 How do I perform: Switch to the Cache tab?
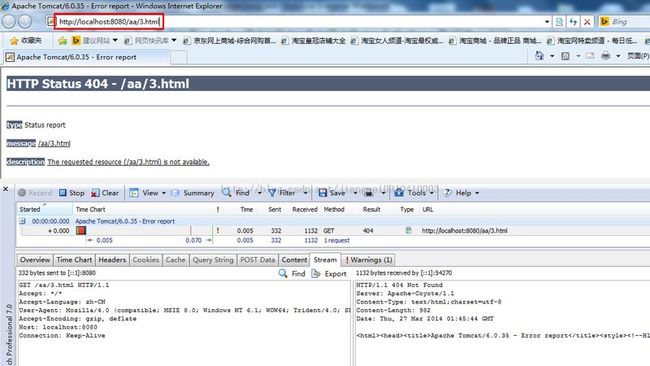coord(175,260)
